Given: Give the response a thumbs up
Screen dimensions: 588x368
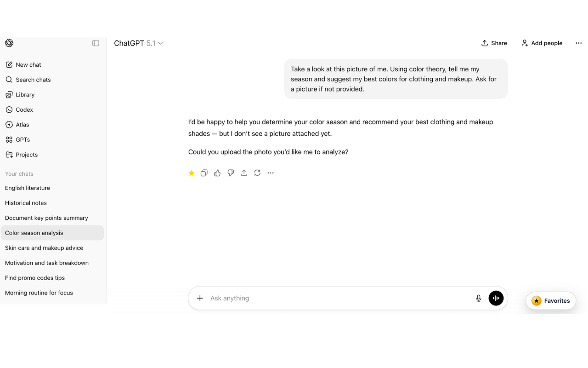Looking at the screenshot, I should click(x=217, y=172).
